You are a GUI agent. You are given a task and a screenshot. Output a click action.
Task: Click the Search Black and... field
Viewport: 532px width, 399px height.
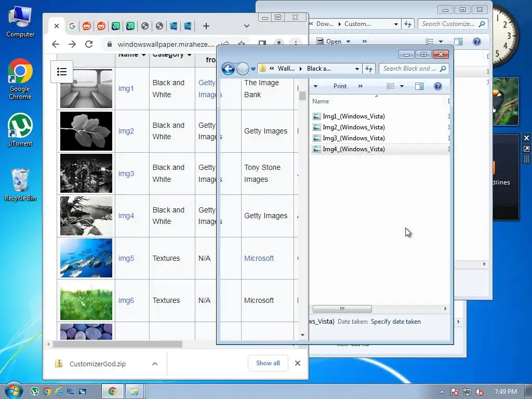coord(414,69)
